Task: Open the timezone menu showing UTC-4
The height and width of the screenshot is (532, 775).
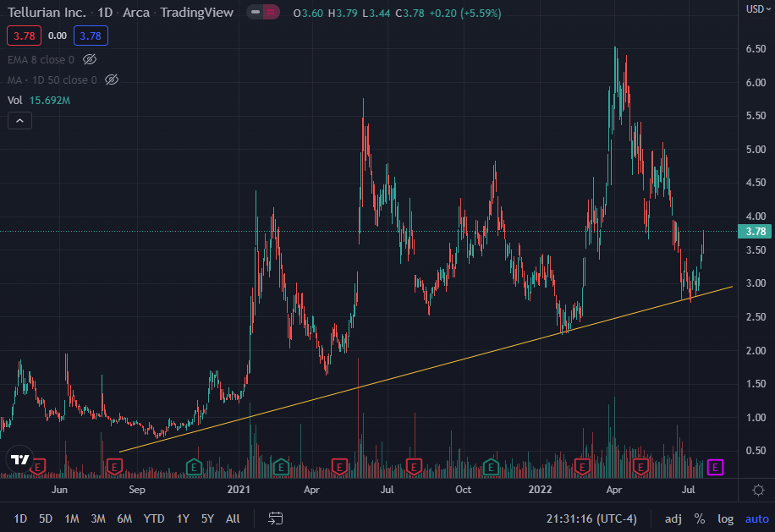Action: [x=591, y=518]
